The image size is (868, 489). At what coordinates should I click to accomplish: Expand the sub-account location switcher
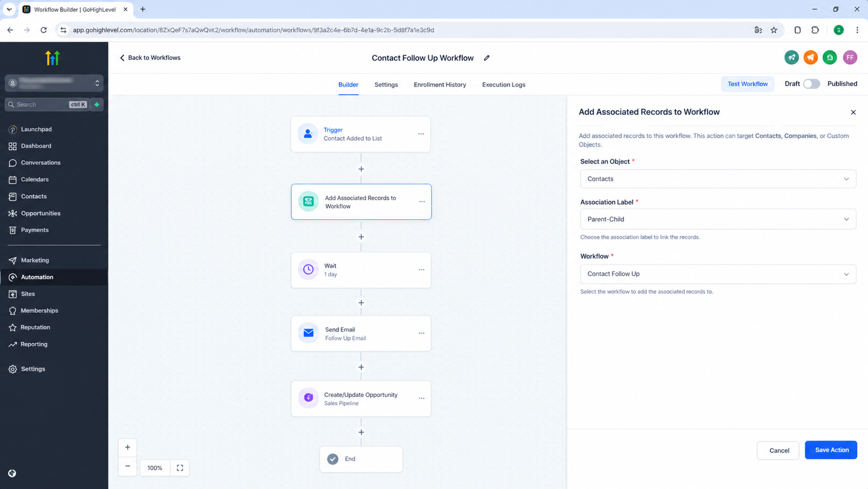(54, 83)
